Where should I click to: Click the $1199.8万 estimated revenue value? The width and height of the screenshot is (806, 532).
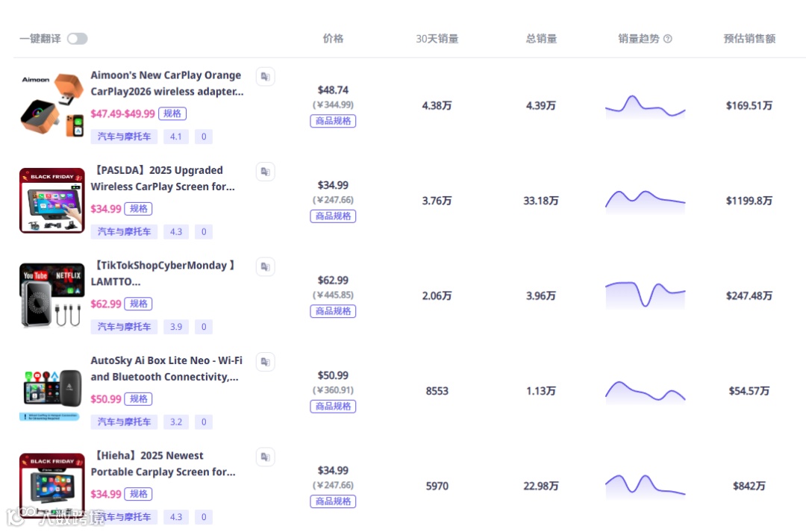tap(749, 201)
